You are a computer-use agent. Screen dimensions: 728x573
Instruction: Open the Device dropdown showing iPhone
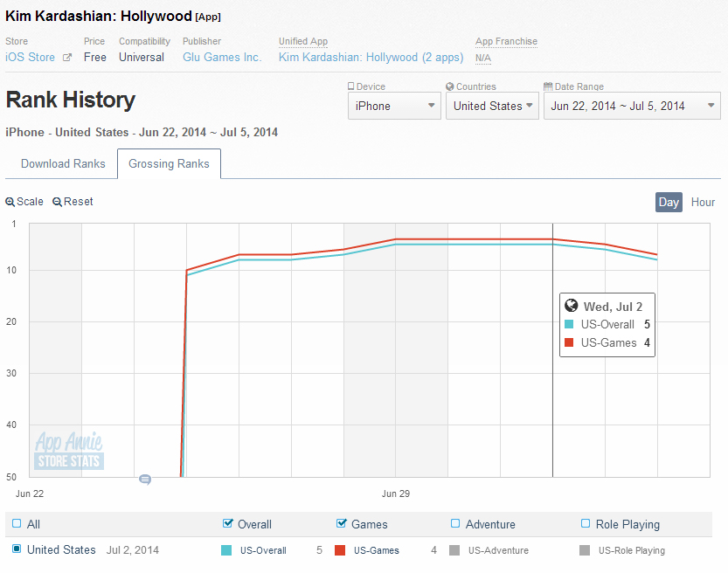(394, 106)
